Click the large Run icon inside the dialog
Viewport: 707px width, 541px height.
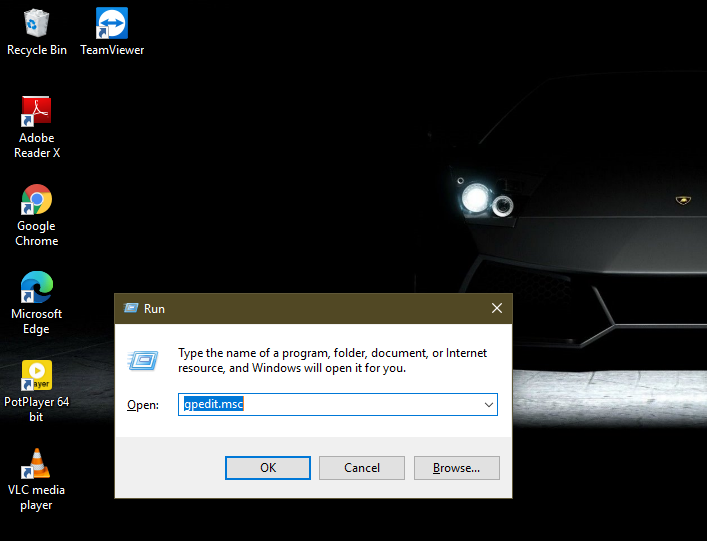point(143,360)
